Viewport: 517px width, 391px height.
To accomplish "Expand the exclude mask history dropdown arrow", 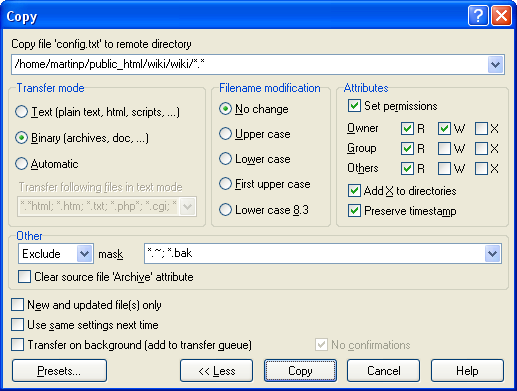I will (x=493, y=254).
